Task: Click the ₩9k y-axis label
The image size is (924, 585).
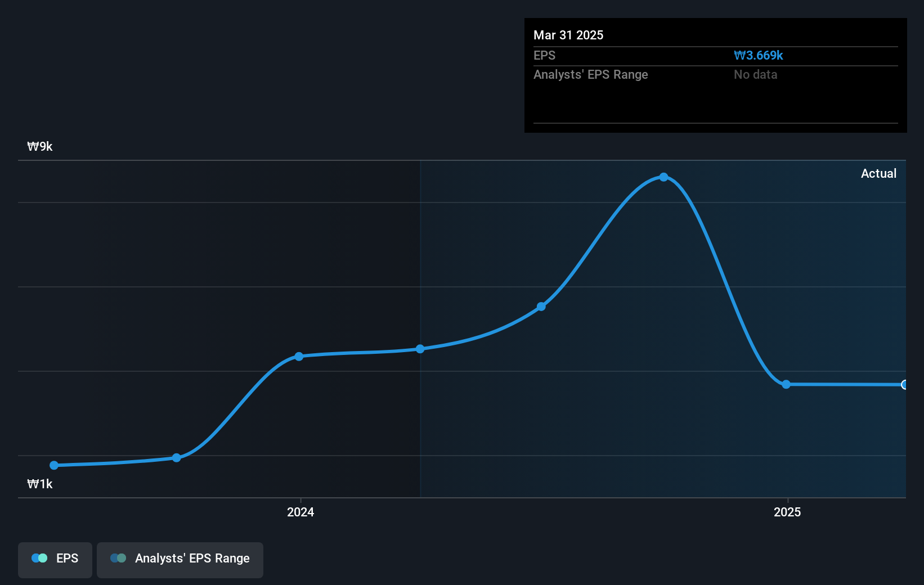Action: coord(40,147)
